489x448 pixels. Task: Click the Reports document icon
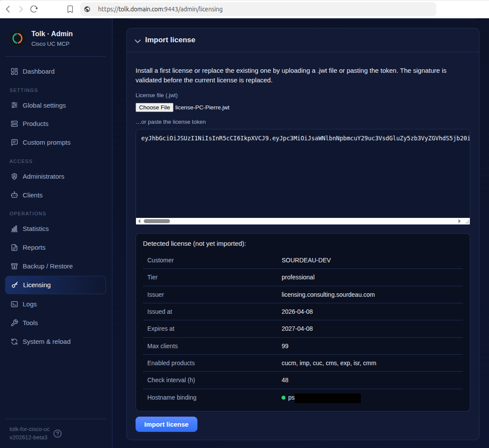point(14,248)
